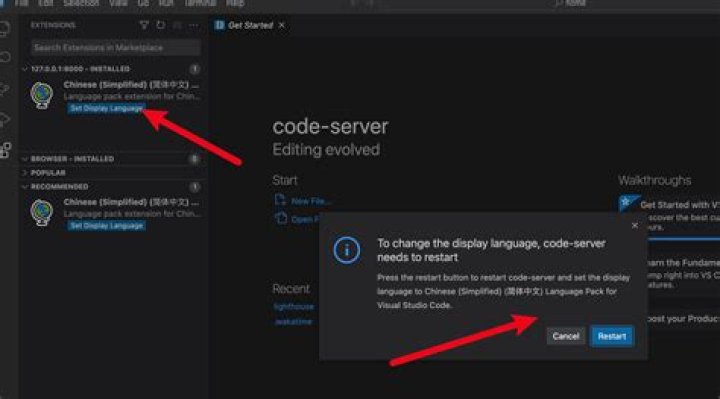
Task: Click the filter extensions funnel icon
Action: coord(144,25)
